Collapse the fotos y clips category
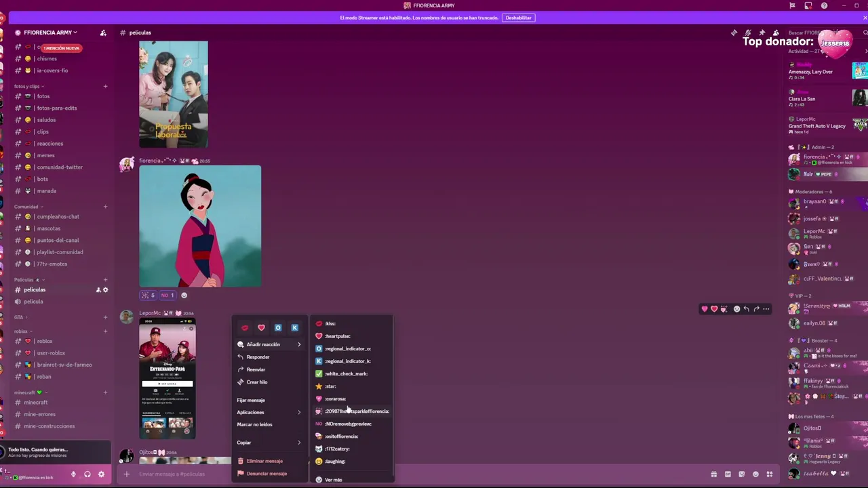868x488 pixels. pyautogui.click(x=28, y=87)
